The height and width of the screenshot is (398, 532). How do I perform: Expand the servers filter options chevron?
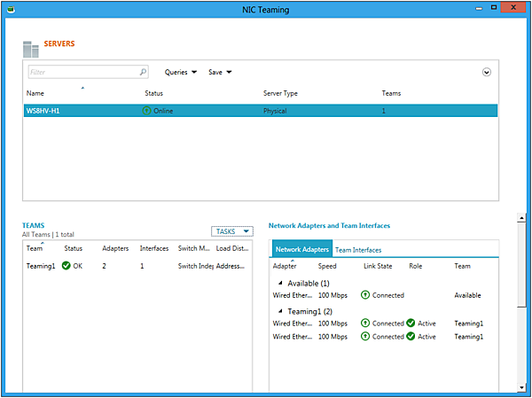(487, 73)
